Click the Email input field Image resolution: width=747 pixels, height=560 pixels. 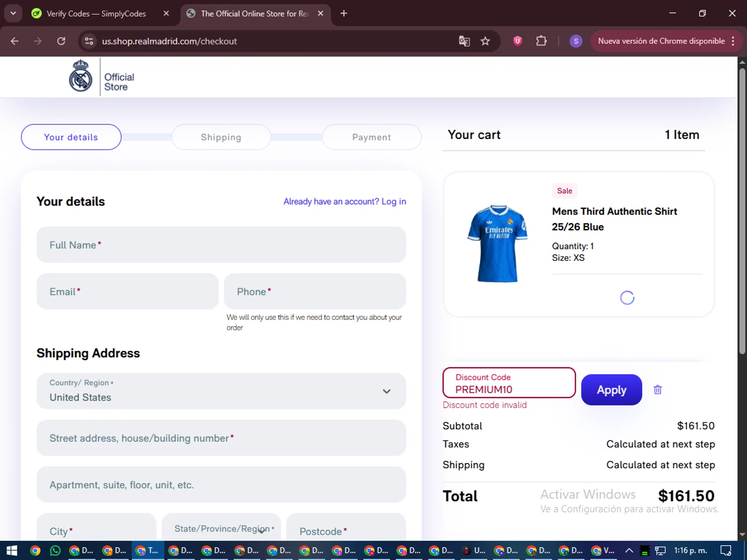[127, 291]
